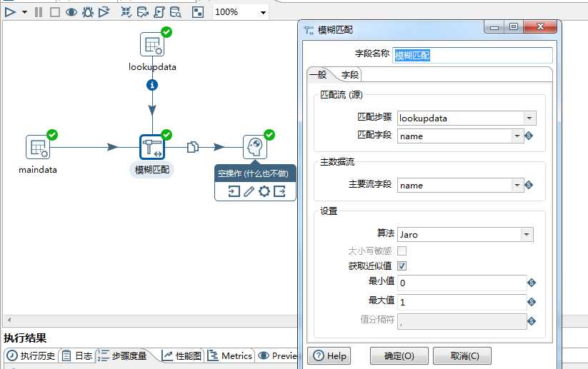Click the info hop marker below lookupdata

[152, 85]
